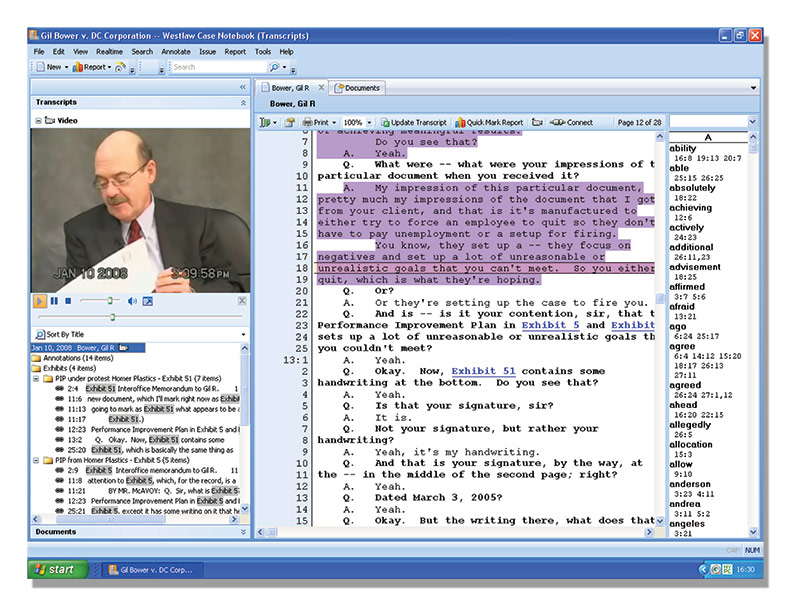
Task: Click the video seek position slider
Action: (113, 317)
